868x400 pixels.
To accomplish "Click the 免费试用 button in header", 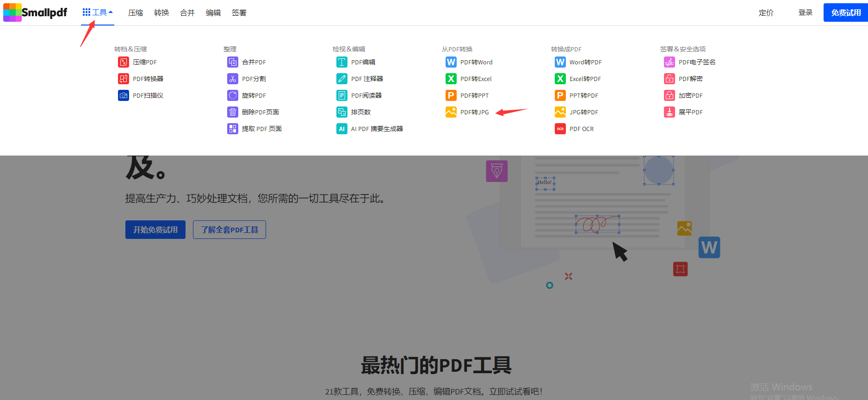I will [x=846, y=12].
